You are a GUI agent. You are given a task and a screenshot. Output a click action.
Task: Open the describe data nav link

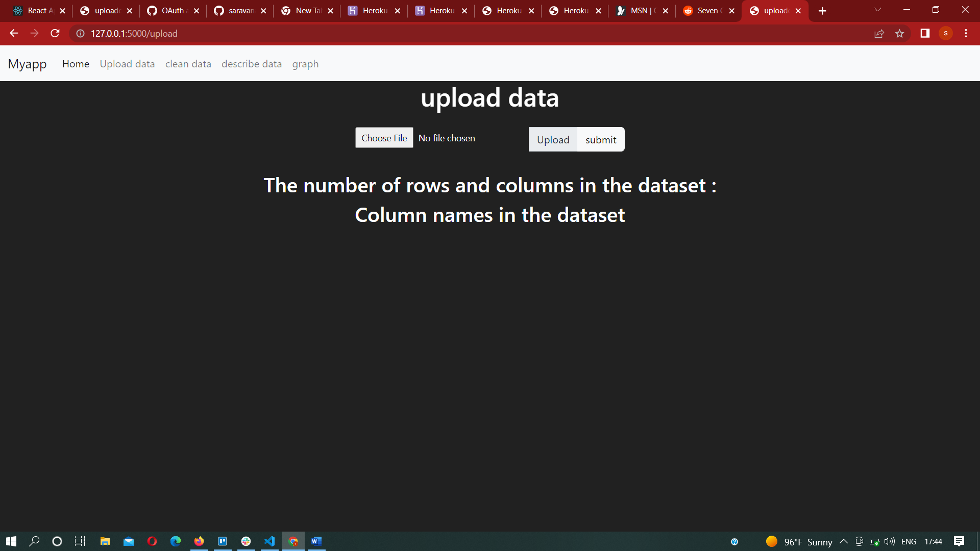pos(251,64)
